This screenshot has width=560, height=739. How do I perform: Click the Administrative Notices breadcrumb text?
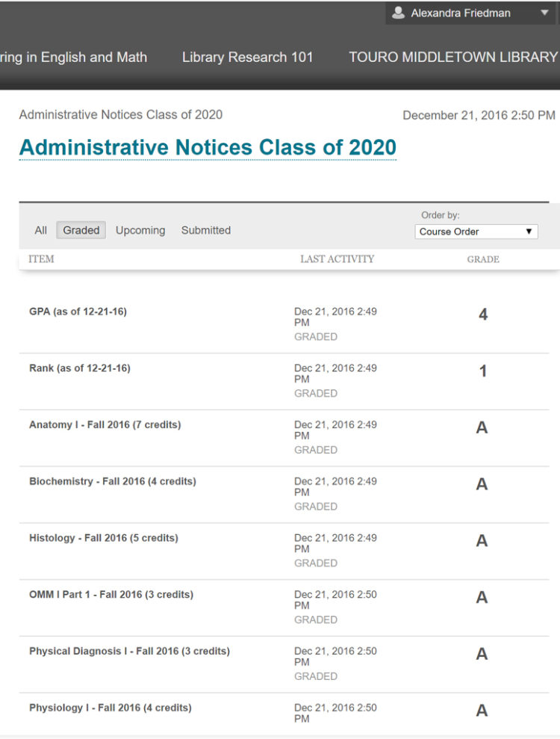[x=120, y=114]
